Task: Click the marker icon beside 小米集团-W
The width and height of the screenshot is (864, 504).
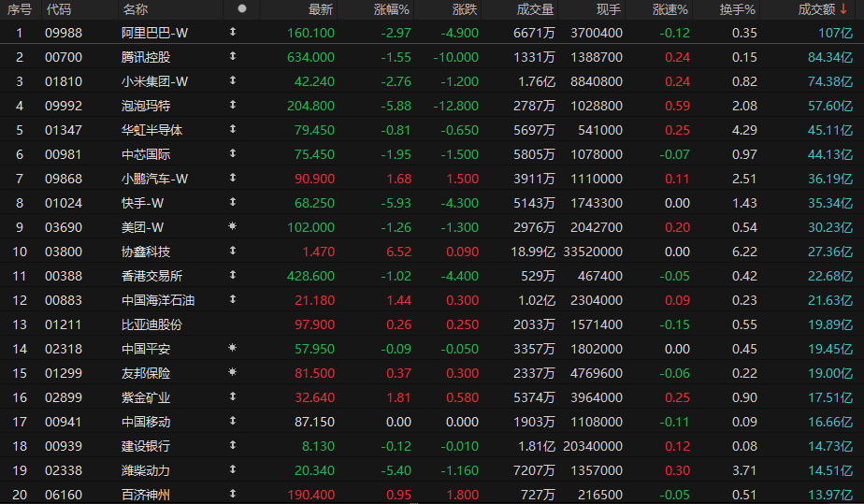Action: (x=233, y=80)
